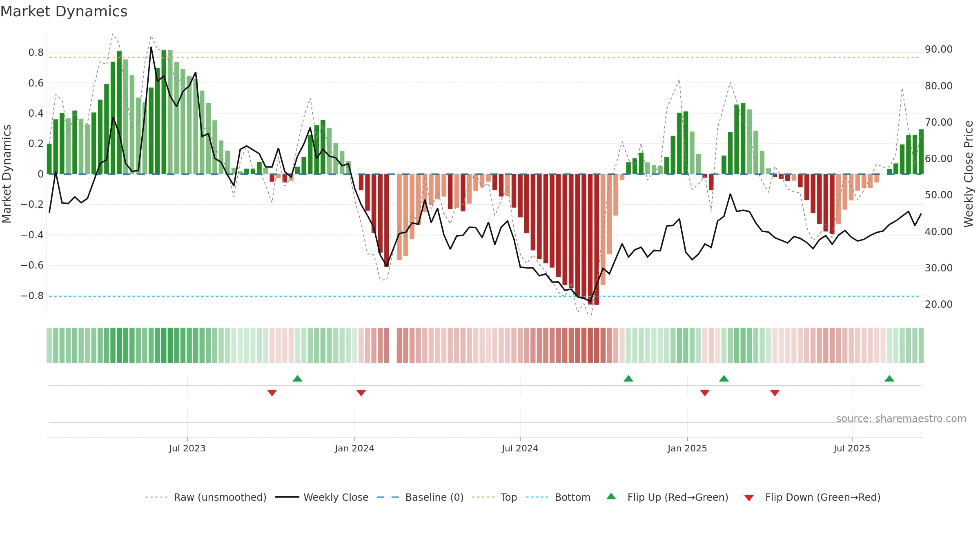Click the Jul 2023 axis label
The width and height of the screenshot is (980, 551).
[x=187, y=448]
